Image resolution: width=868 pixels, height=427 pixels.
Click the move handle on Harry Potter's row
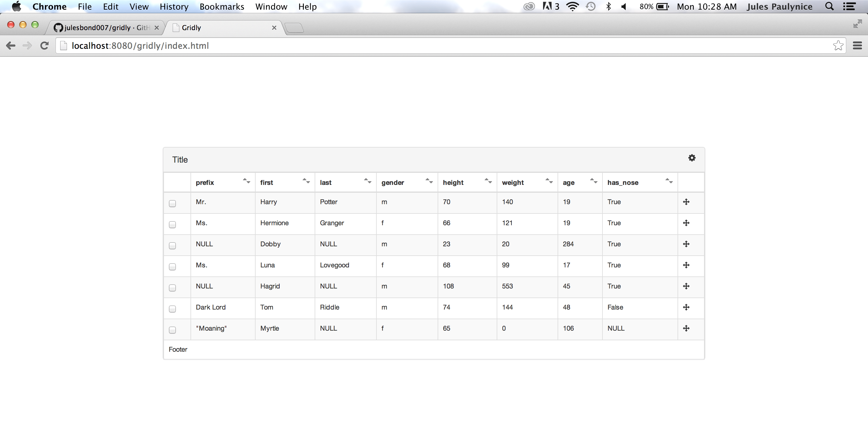687,202
